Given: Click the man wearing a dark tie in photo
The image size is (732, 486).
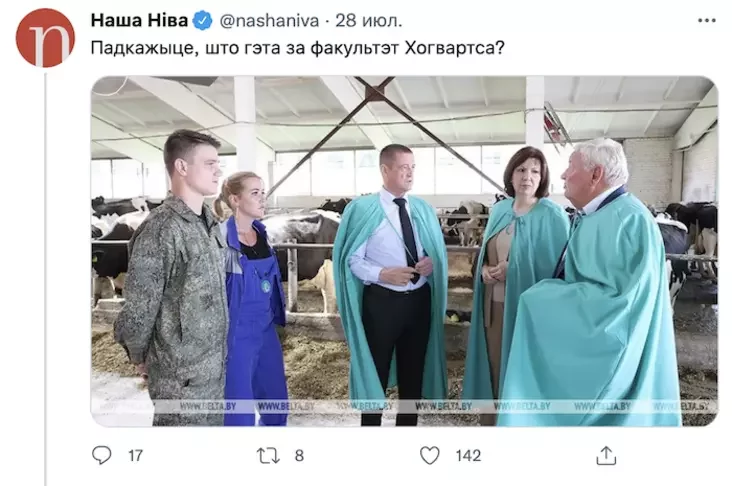Looking at the screenshot, I should [x=392, y=285].
